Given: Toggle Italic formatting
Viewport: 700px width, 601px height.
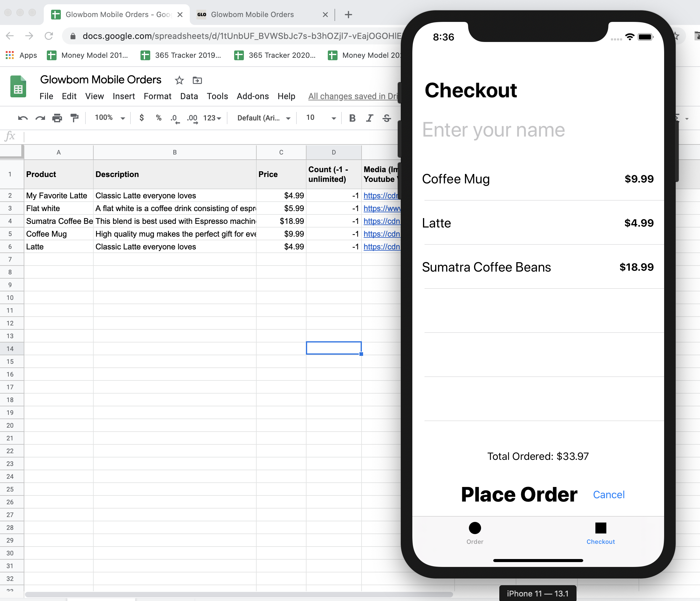Looking at the screenshot, I should 369,118.
